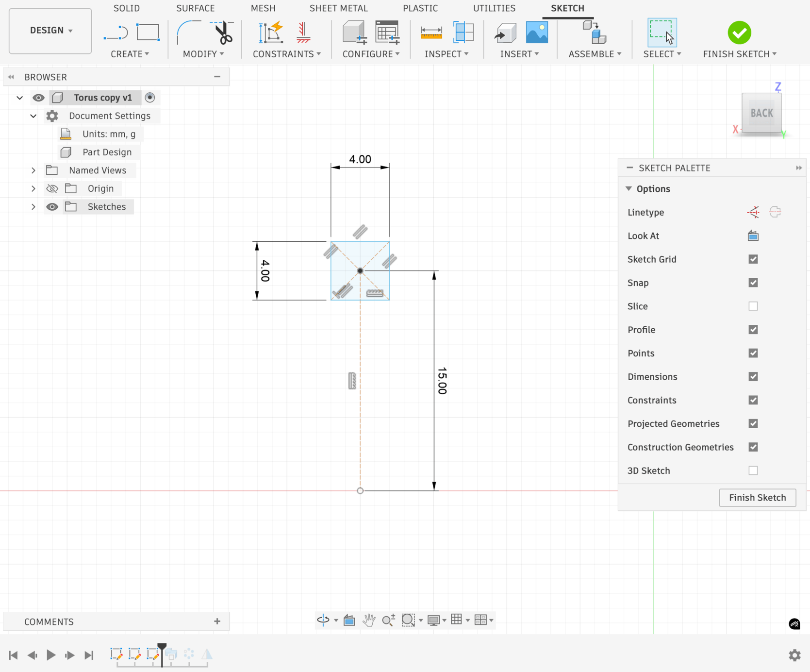Click the 15.00 dimension value
The image size is (810, 672).
pyautogui.click(x=442, y=381)
